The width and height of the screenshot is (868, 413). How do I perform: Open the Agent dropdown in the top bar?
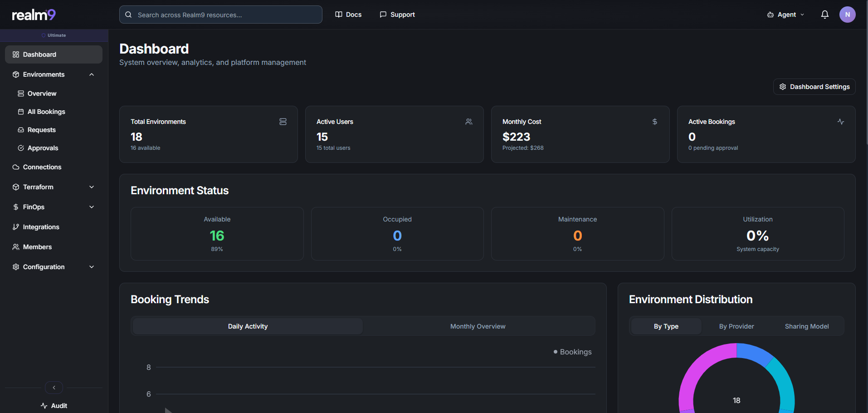(786, 14)
